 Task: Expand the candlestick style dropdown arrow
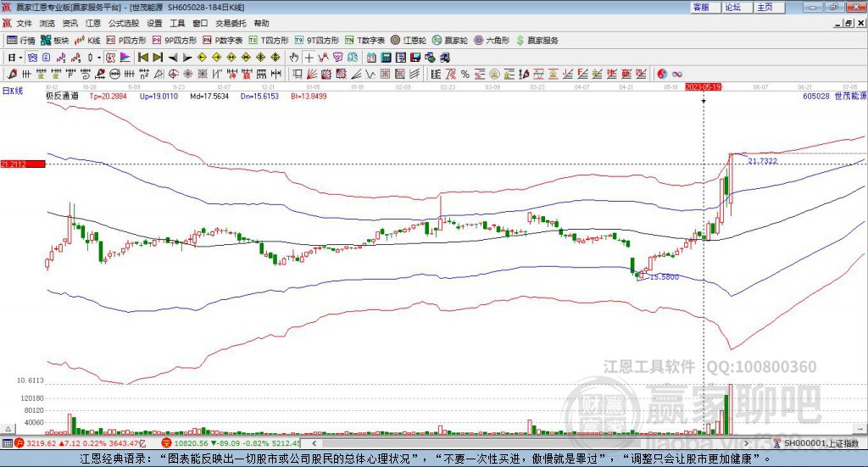point(99,58)
